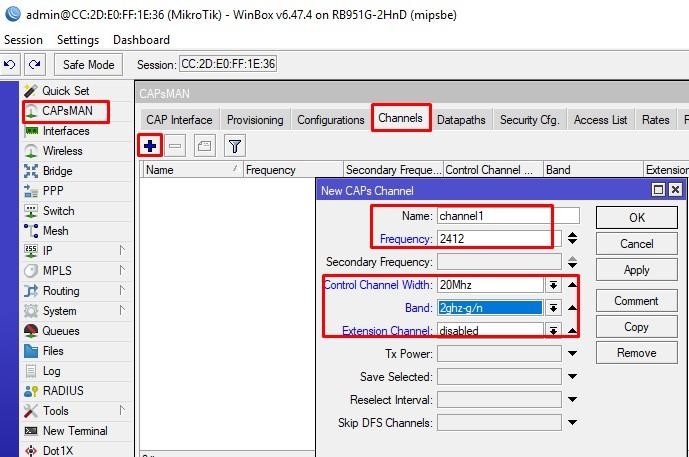Open Interfaces in sidebar
The height and width of the screenshot is (457, 689).
click(65, 131)
